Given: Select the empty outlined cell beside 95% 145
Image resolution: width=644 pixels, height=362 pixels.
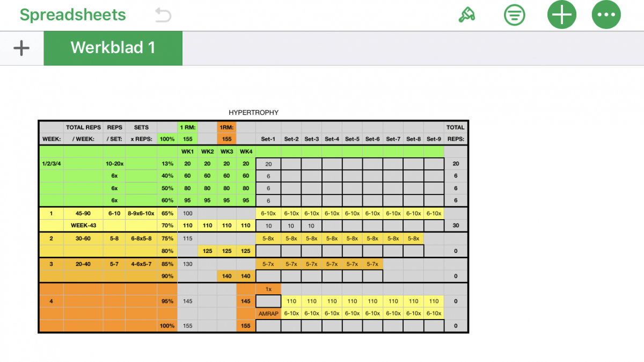Looking at the screenshot, I should pyautogui.click(x=268, y=301).
